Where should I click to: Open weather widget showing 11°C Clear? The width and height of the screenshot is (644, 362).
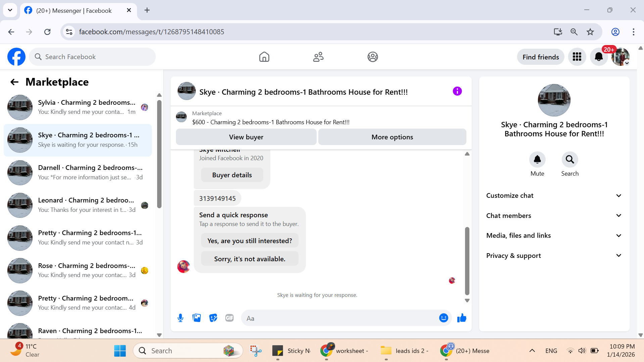coord(25,350)
